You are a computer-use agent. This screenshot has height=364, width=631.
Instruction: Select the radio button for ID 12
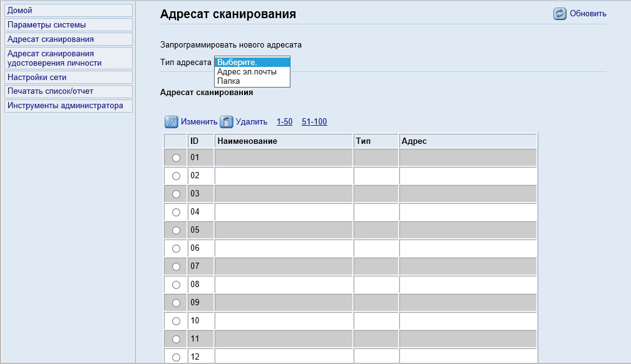[x=176, y=357]
